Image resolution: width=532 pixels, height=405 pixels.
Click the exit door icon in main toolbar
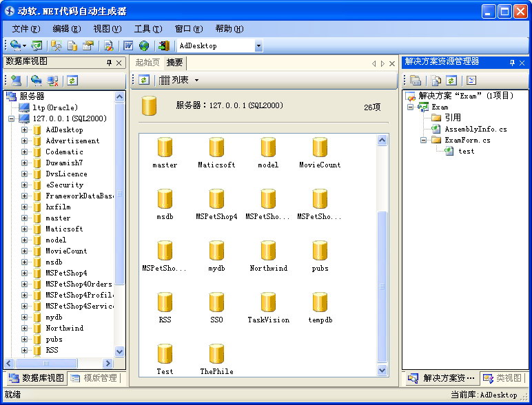[x=164, y=45]
